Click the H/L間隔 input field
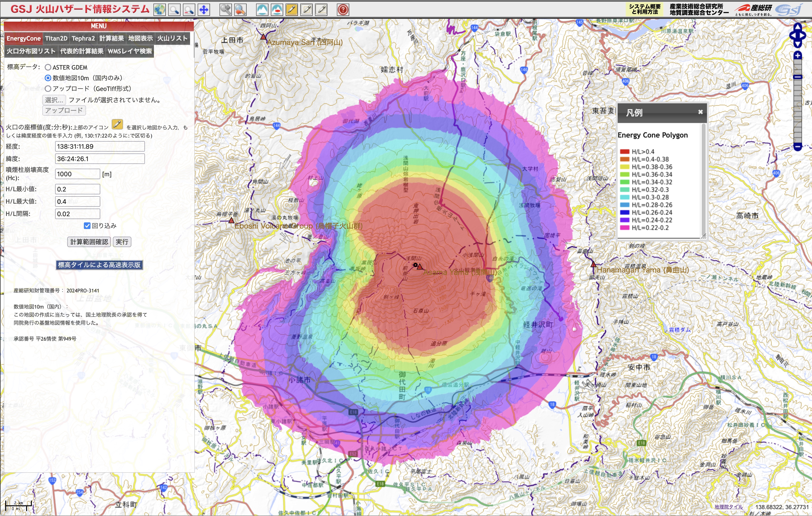 pyautogui.click(x=77, y=214)
